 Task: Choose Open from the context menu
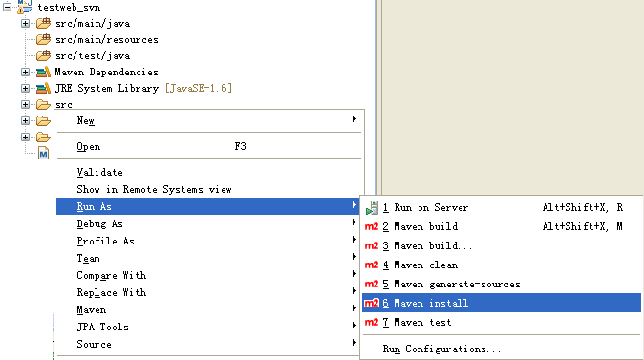209,146
